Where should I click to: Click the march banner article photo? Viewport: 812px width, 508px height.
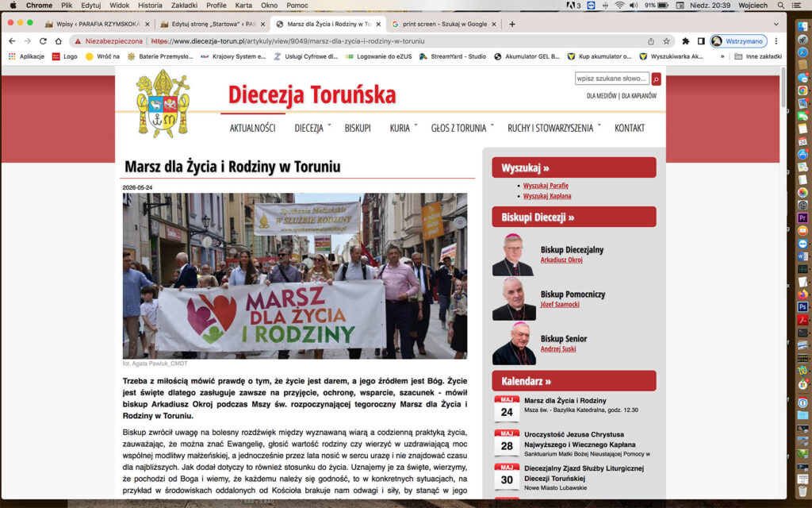coord(295,275)
